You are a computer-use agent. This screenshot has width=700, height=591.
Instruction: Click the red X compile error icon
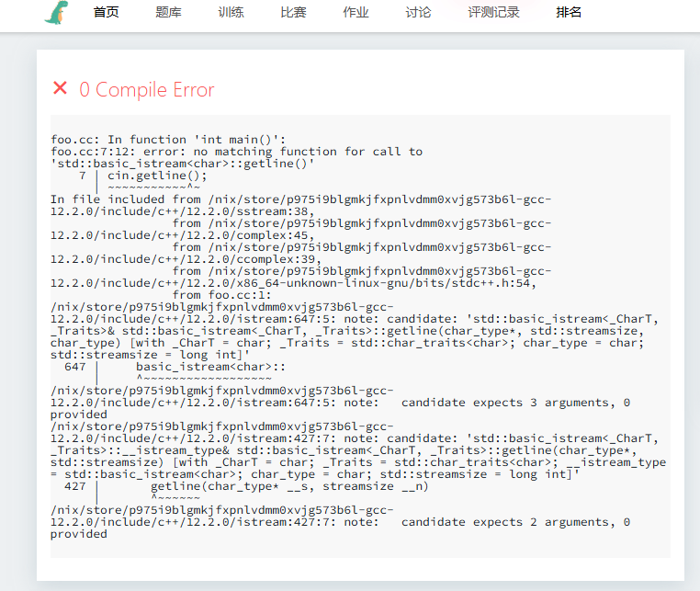61,88
